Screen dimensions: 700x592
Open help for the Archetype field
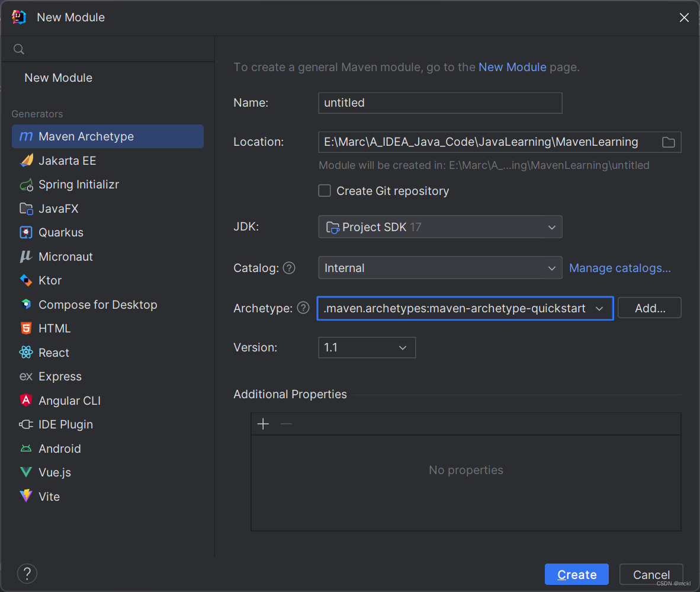tap(303, 308)
